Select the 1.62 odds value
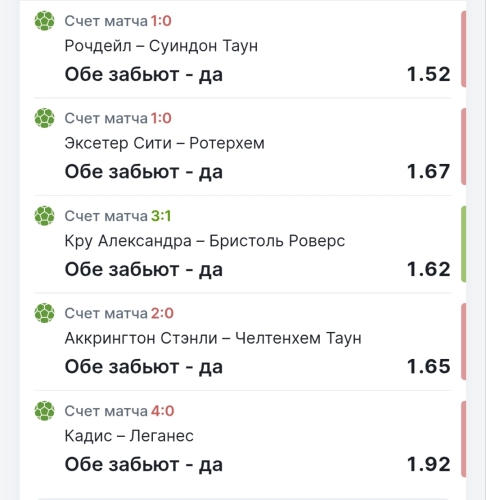486x500 pixels. [429, 269]
